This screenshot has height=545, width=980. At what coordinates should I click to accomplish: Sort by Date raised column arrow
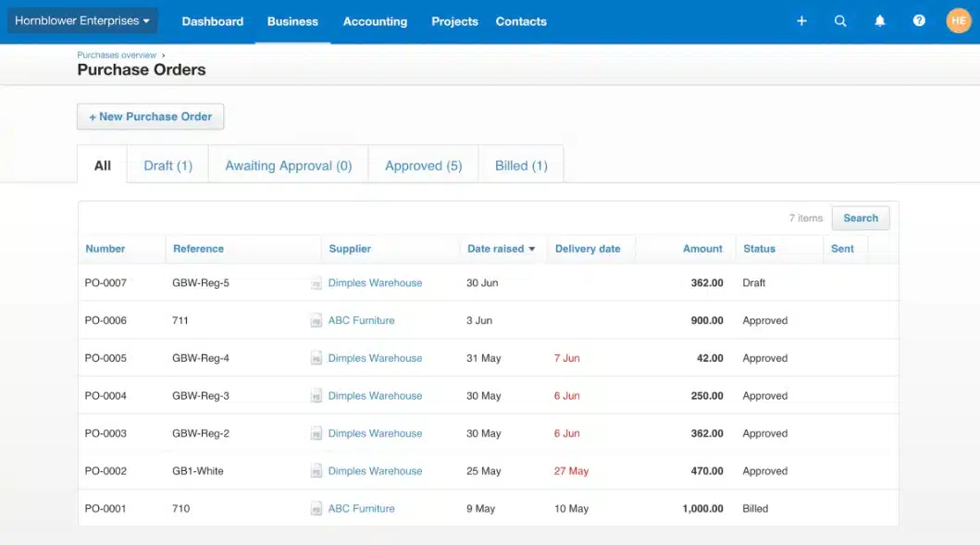click(532, 249)
